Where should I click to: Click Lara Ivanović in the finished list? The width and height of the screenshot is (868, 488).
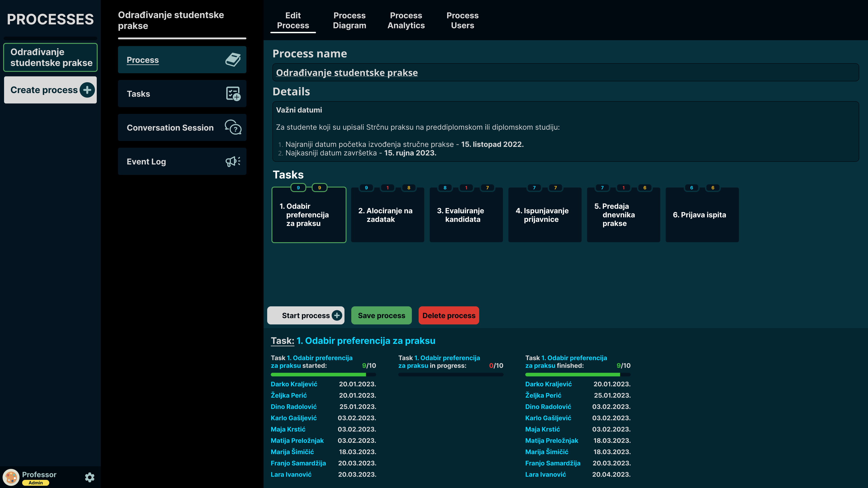tap(545, 474)
